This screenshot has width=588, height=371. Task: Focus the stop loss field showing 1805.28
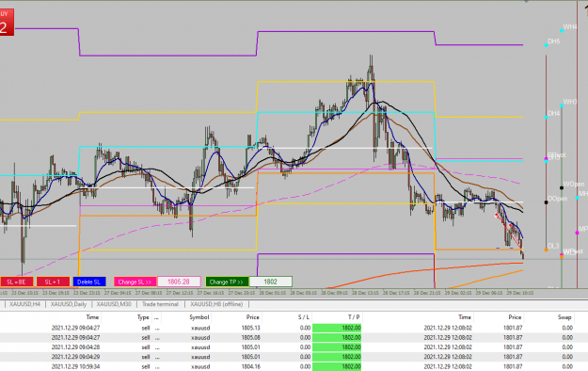(x=179, y=282)
